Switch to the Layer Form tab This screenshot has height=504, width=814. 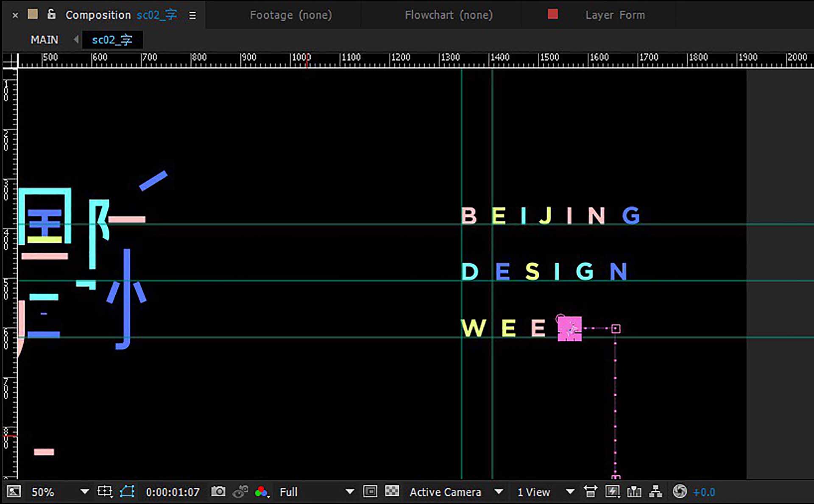click(x=615, y=15)
